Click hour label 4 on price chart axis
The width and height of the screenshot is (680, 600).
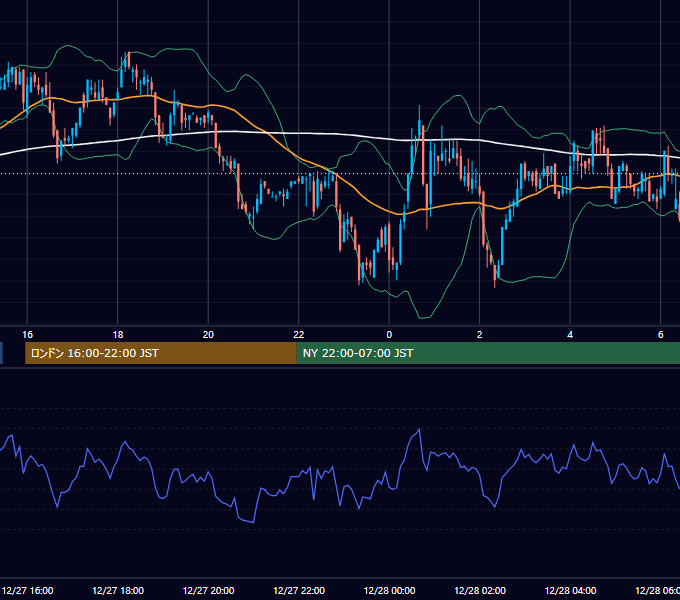(x=570, y=335)
